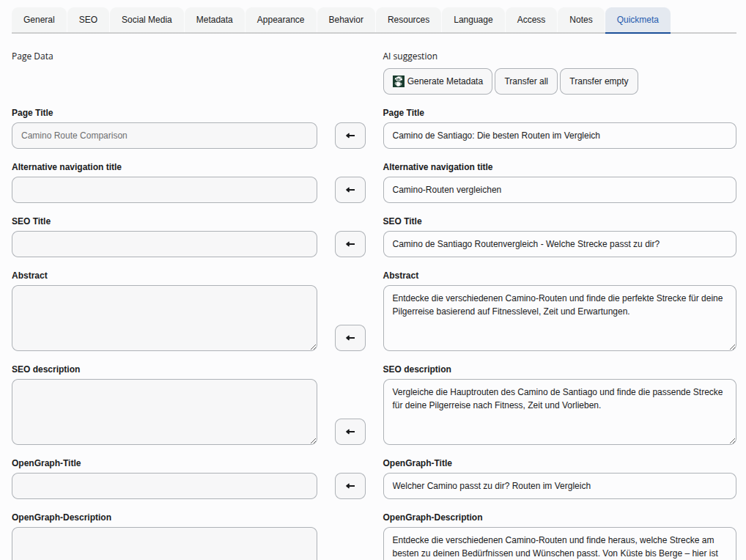746x560 pixels.
Task: Focus the empty Abstract textarea
Action: (x=165, y=318)
